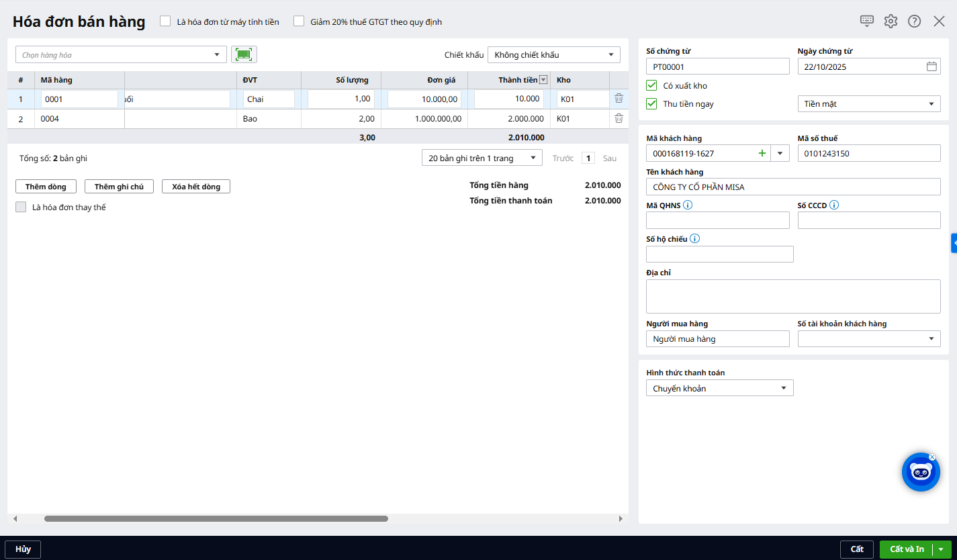Click the green plus to add customer

(x=762, y=153)
